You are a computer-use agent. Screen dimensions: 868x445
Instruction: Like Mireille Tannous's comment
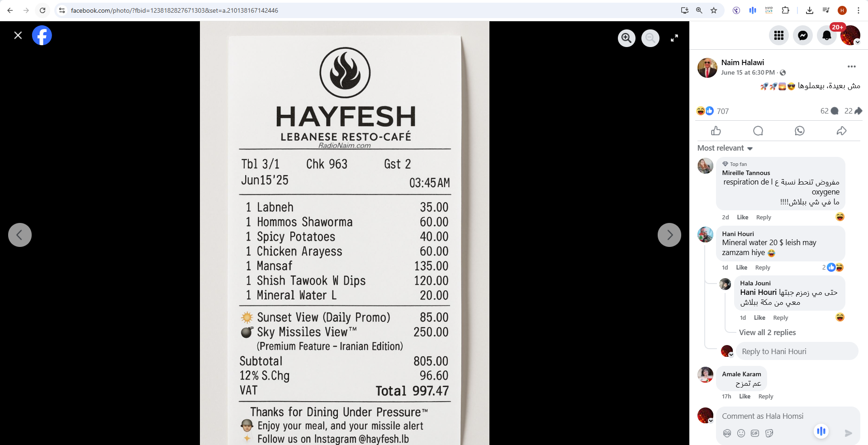pos(742,218)
